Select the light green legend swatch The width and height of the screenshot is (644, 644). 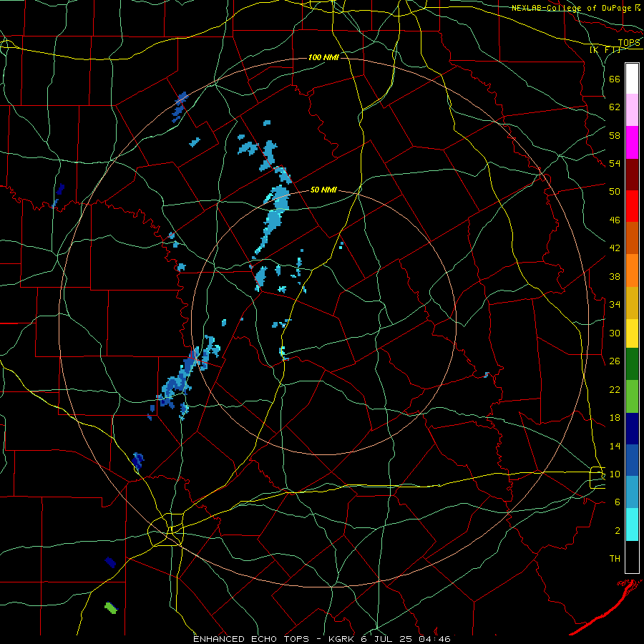(632, 396)
